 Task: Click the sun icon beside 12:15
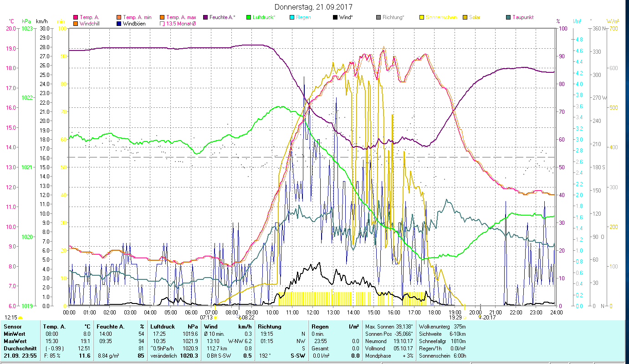click(20, 318)
